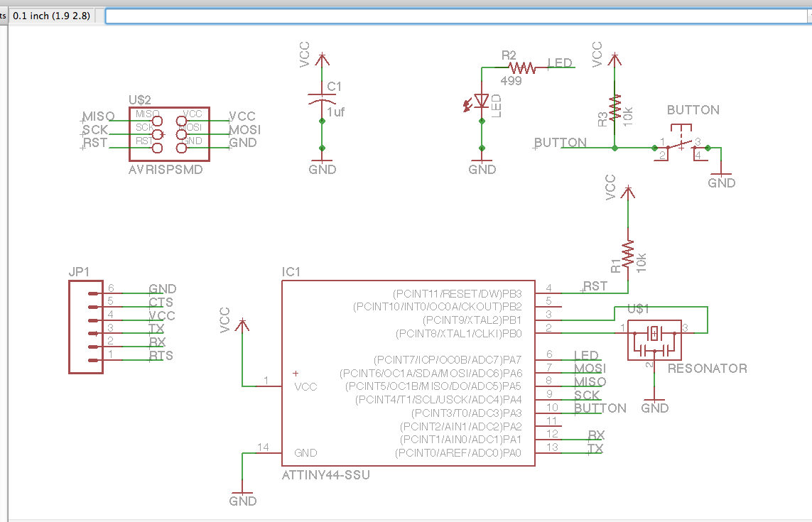Screen dimensions: 812x522
Task: Click the 'SCK' net label at IC1 pin 9
Action: [587, 395]
